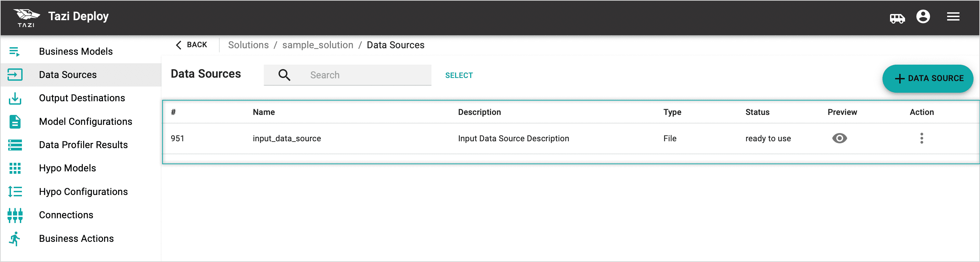Open Hypo Configurations menu item
This screenshot has width=980, height=262.
83,192
